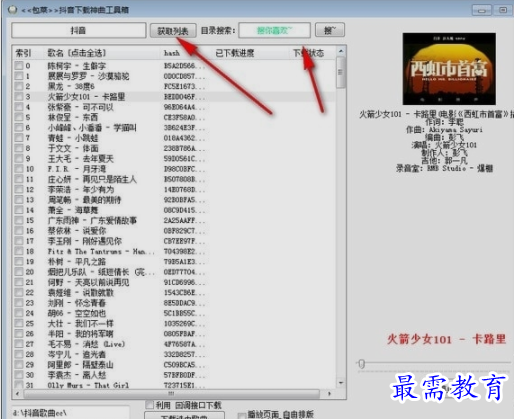Select song row 胡66 - 空空如也
514x419 pixels.
(173, 313)
